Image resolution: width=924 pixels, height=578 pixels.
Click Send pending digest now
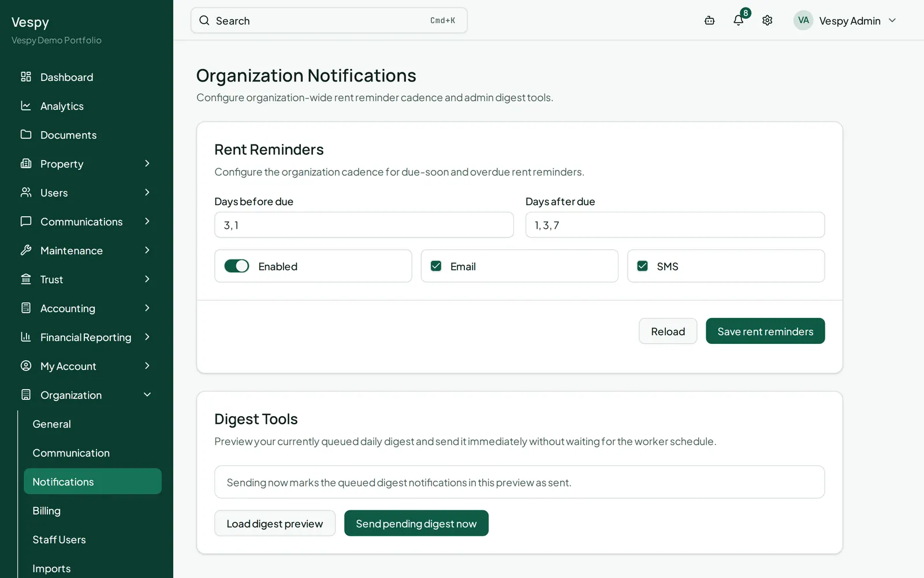[416, 523]
